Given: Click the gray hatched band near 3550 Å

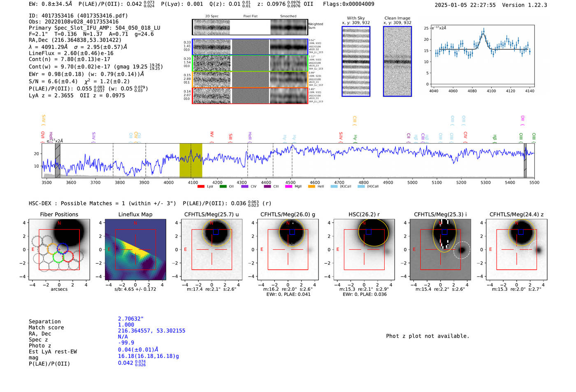Looking at the screenshot, I should [58, 160].
